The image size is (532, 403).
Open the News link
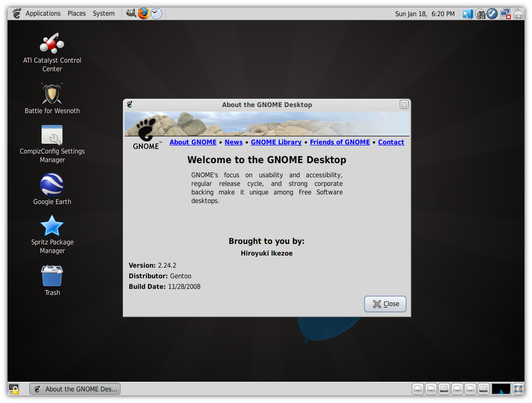pos(234,142)
